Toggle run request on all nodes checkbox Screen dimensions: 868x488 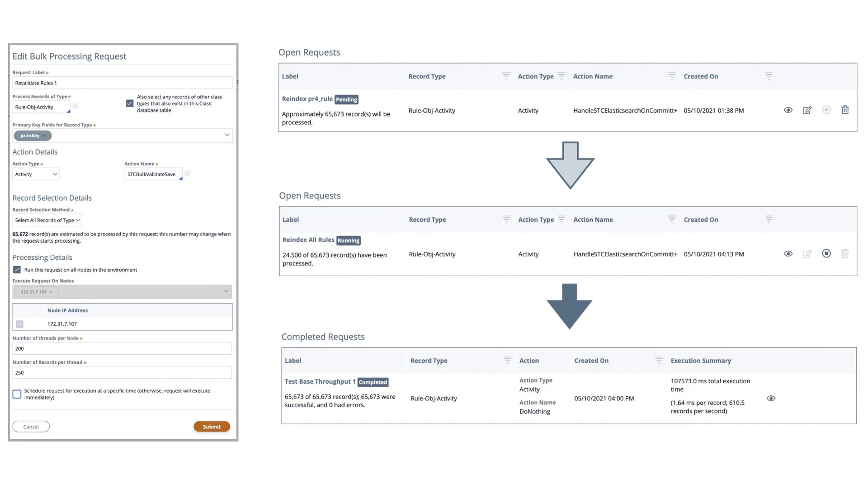(17, 270)
